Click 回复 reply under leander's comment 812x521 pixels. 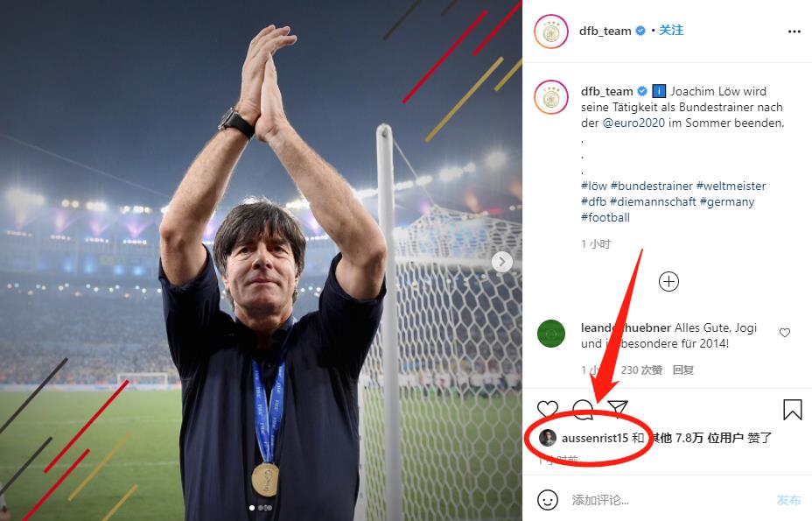tap(683, 370)
